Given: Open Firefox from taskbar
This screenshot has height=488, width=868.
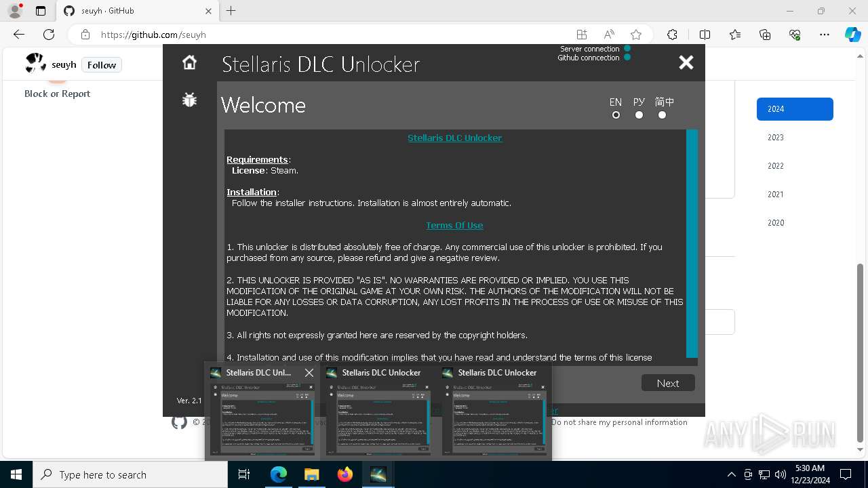Looking at the screenshot, I should (345, 474).
